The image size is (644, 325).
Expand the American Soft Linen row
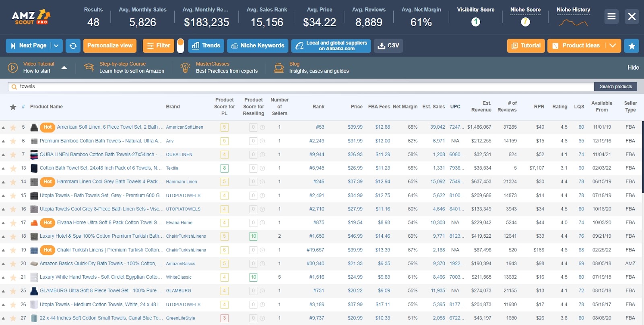3,128
